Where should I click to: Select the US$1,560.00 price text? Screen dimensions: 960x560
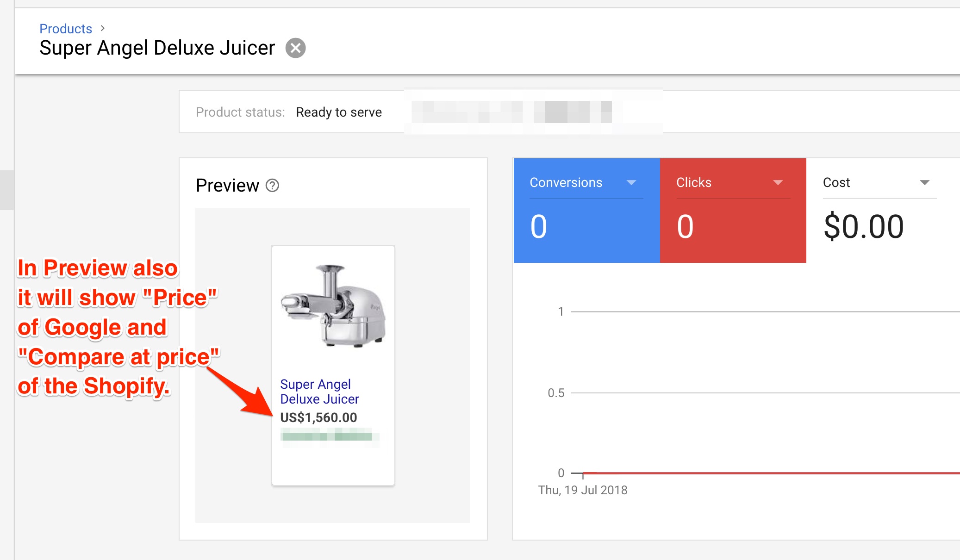[318, 417]
